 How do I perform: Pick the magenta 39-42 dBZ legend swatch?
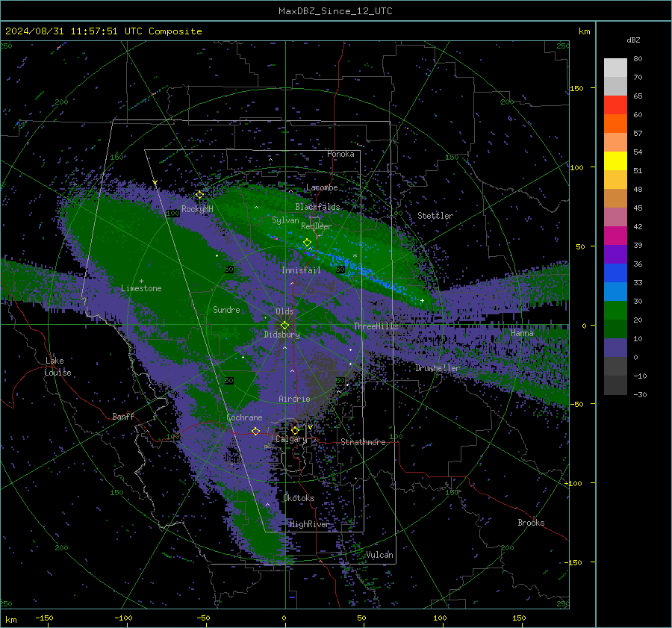(615, 236)
